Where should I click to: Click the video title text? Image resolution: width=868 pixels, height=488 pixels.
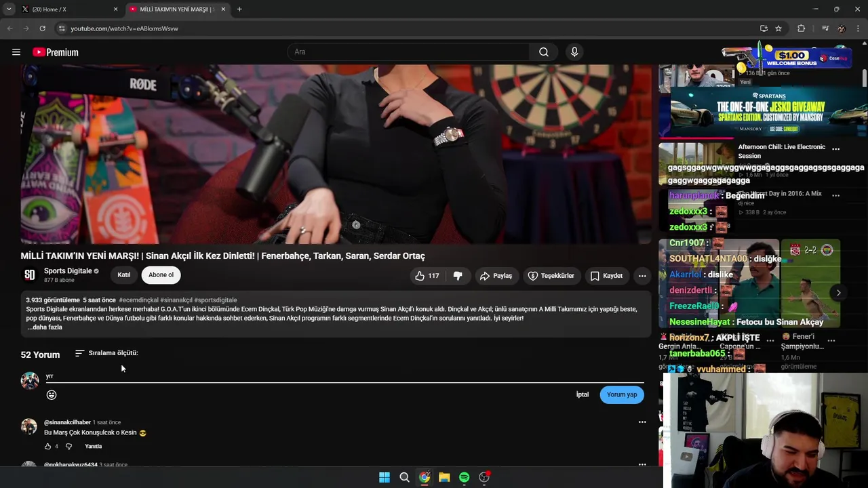[222, 256]
